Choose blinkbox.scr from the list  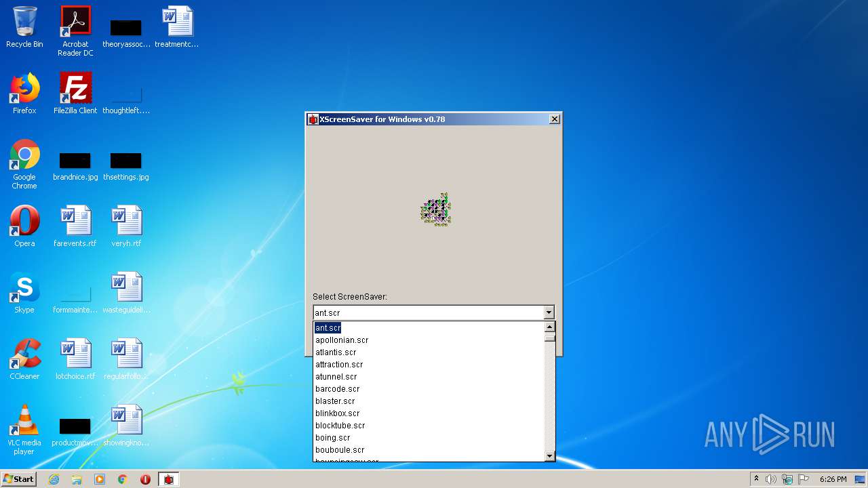429,413
